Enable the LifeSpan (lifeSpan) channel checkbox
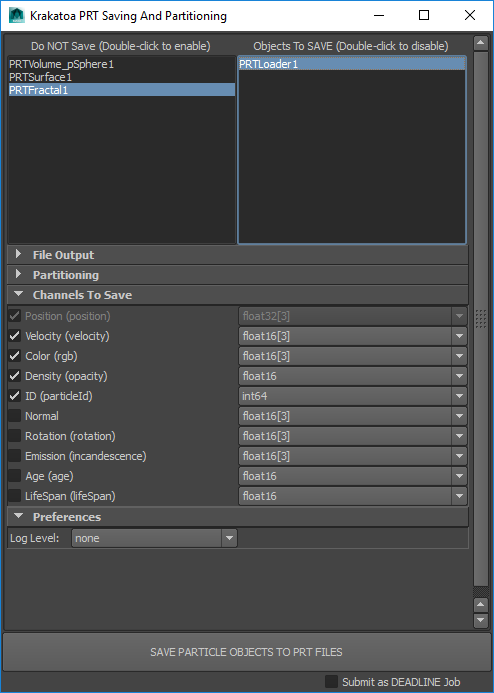494x693 pixels. click(x=15, y=495)
